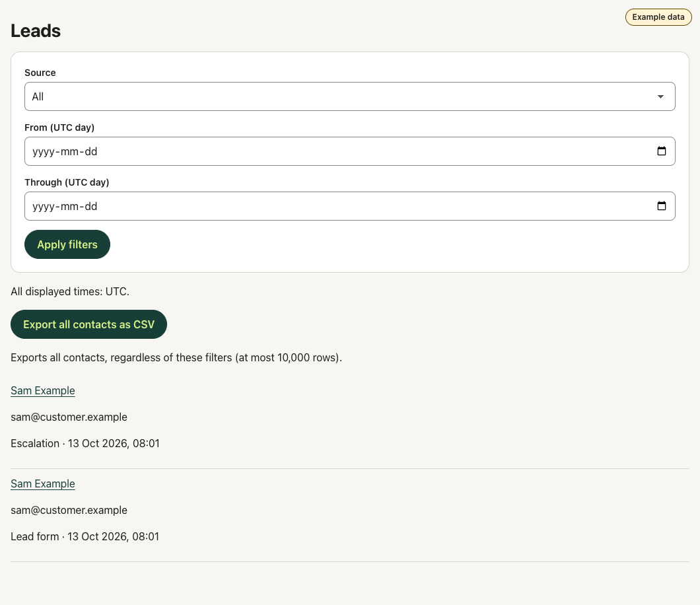Click email under the Escalation lead's name
Screen dimensions: 700x605
(x=69, y=417)
